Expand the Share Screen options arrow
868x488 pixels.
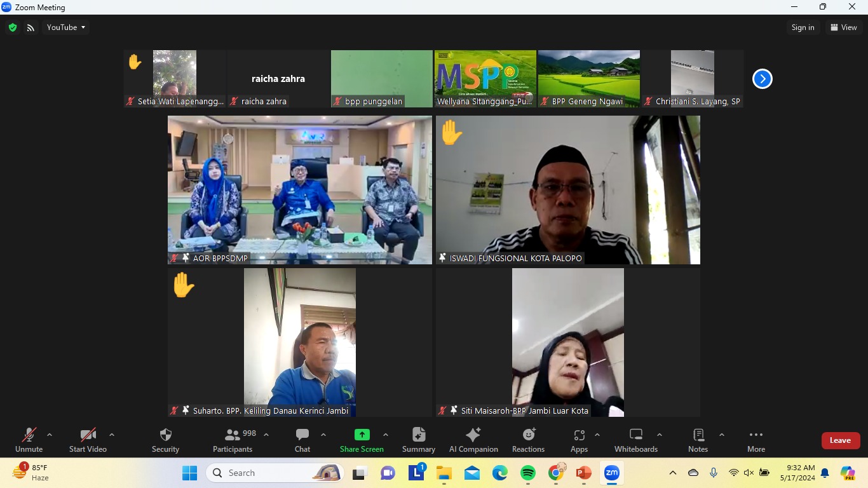[x=386, y=435]
